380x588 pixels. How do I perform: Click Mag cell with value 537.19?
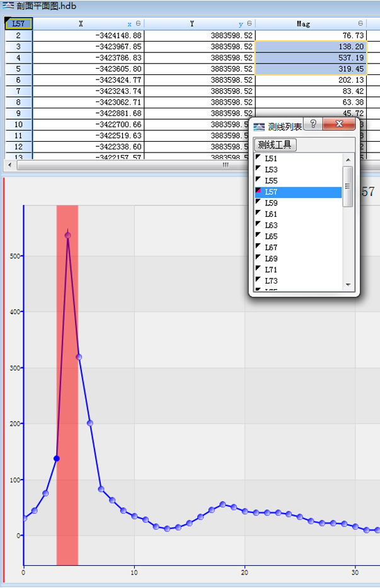[x=311, y=58]
